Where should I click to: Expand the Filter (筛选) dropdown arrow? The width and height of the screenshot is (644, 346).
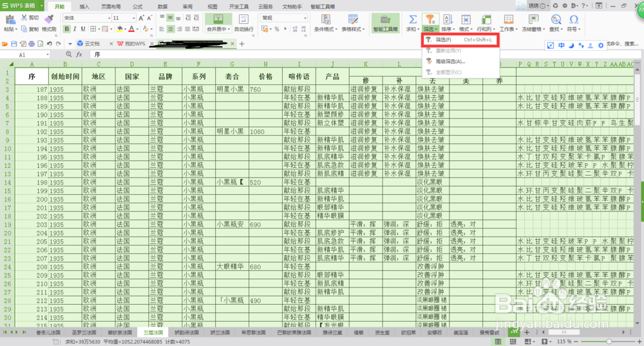pos(436,30)
